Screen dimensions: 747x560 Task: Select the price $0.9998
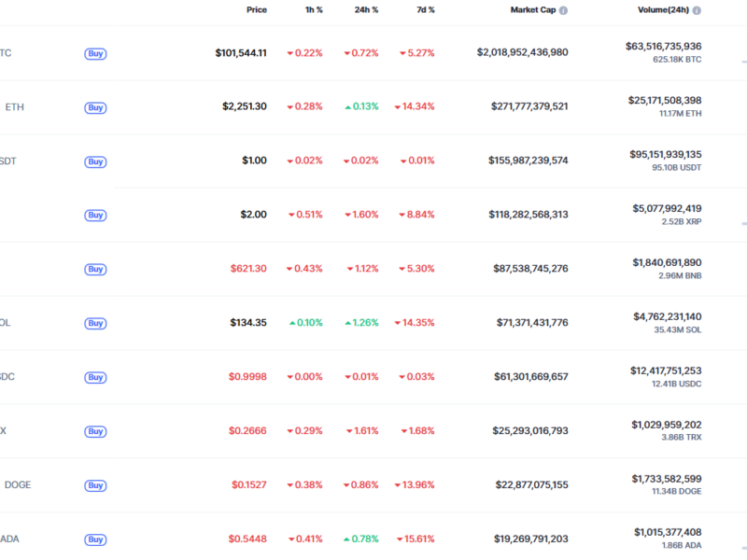pos(247,377)
